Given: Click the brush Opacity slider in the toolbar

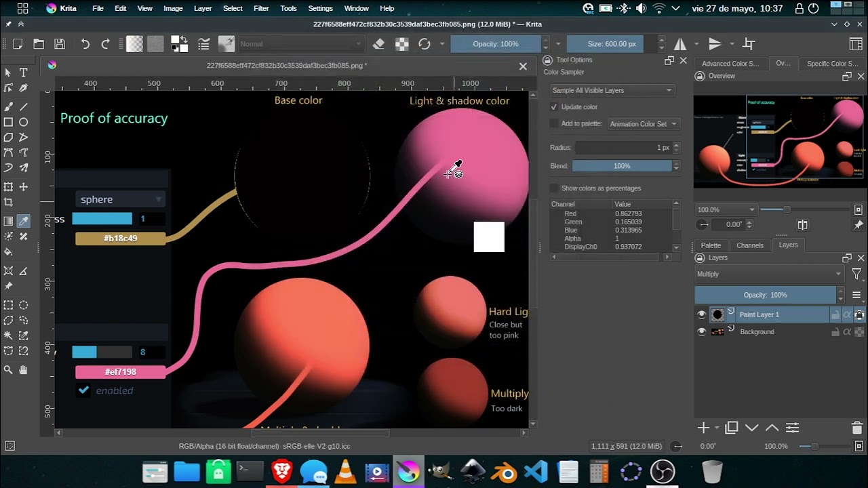Looking at the screenshot, I should click(496, 44).
